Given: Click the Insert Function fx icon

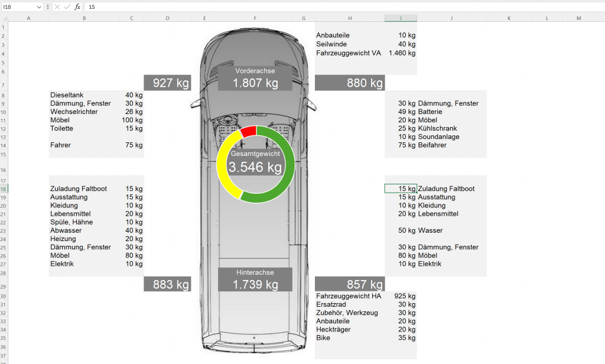Looking at the screenshot, I should 77,6.
